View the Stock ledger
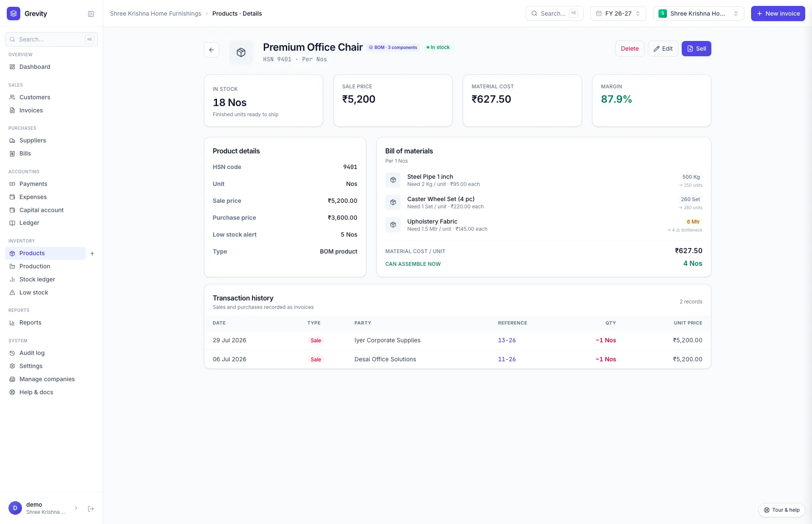812x524 pixels. [x=51, y=279]
